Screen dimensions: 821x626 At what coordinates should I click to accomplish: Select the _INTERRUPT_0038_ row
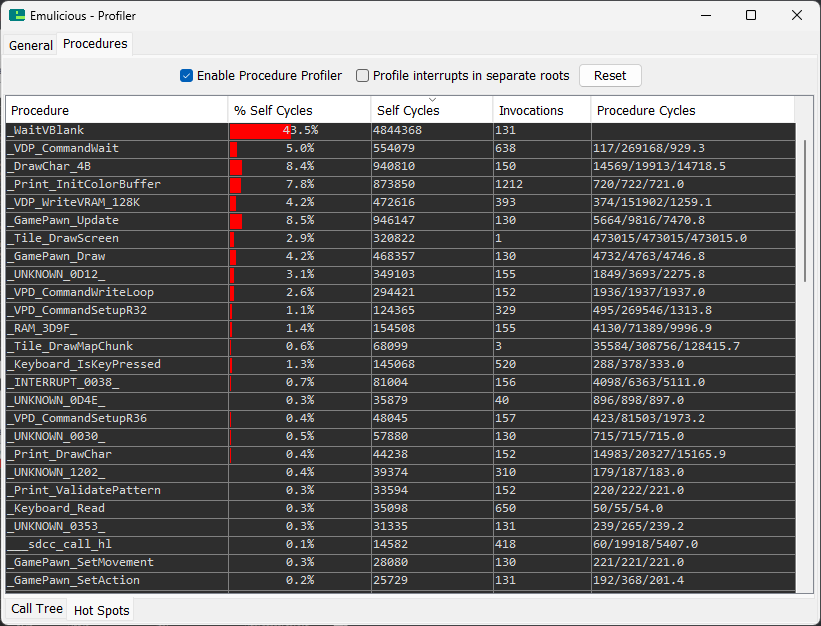[401, 383]
